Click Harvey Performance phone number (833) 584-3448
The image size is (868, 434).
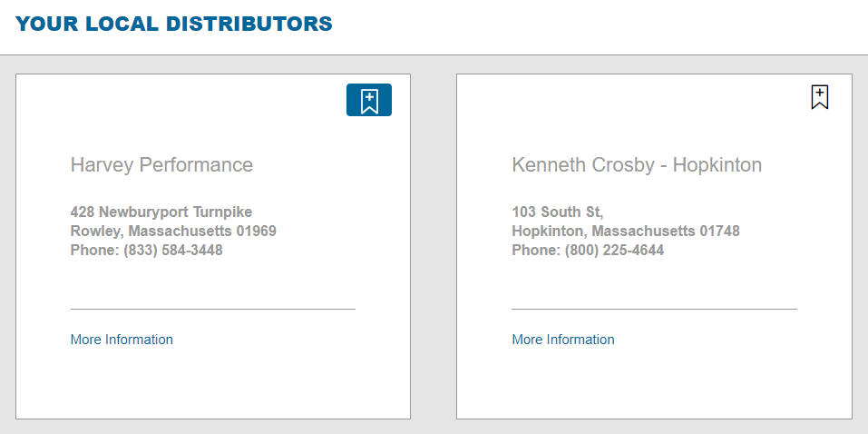pos(173,251)
